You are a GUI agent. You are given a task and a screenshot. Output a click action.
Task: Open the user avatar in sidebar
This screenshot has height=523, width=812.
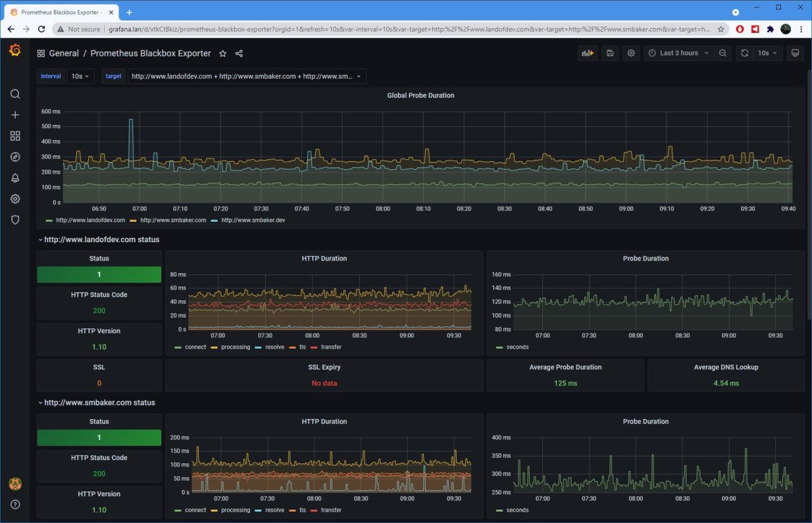tap(15, 484)
